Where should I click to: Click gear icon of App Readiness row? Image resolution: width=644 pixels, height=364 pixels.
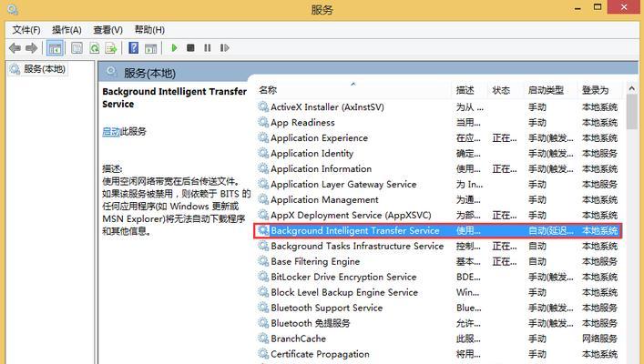pos(263,122)
